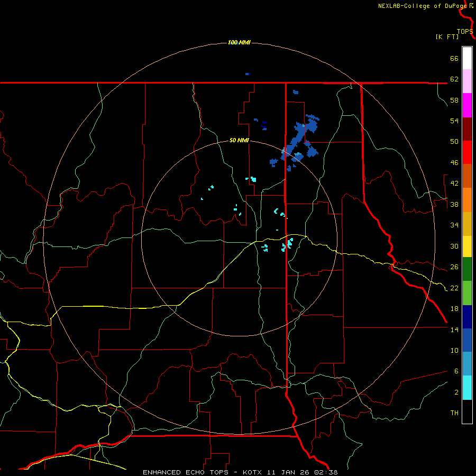Click the legend value "14"
The image size is (476, 476).
click(x=454, y=329)
